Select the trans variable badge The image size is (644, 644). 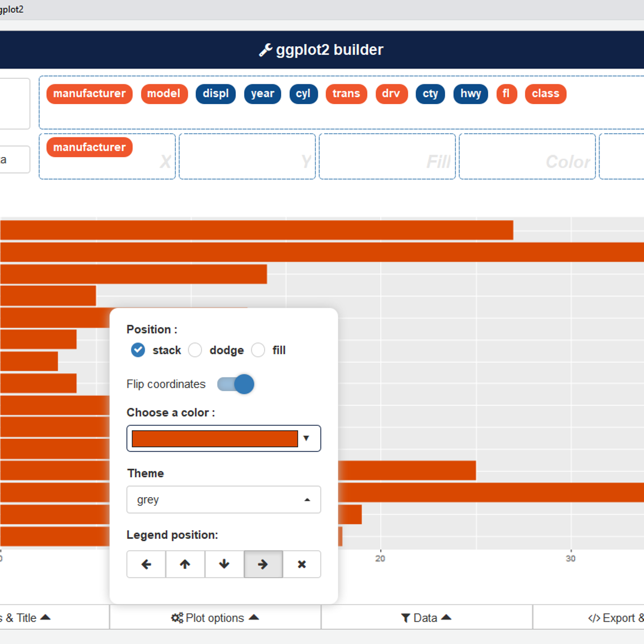coord(346,94)
